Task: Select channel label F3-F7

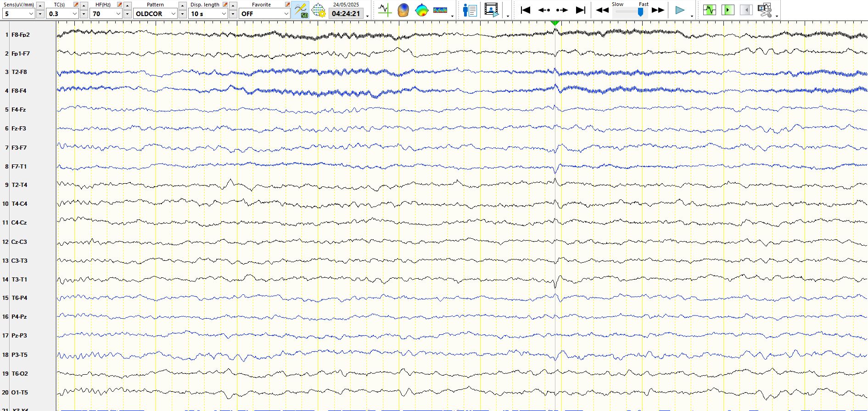Action: coord(19,147)
